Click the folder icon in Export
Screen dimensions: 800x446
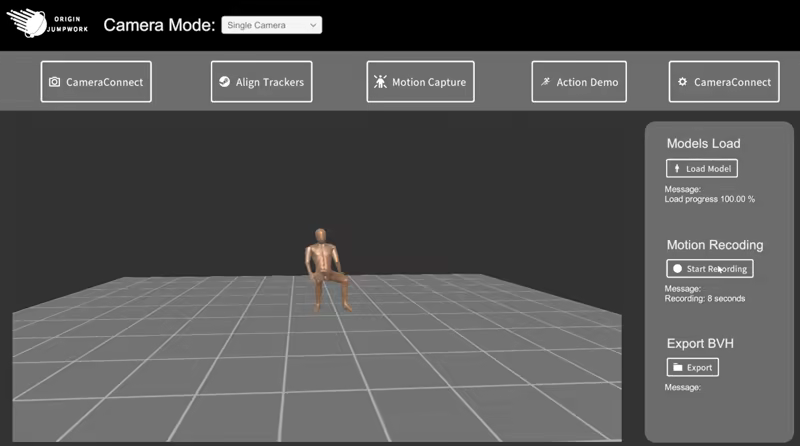pos(677,367)
